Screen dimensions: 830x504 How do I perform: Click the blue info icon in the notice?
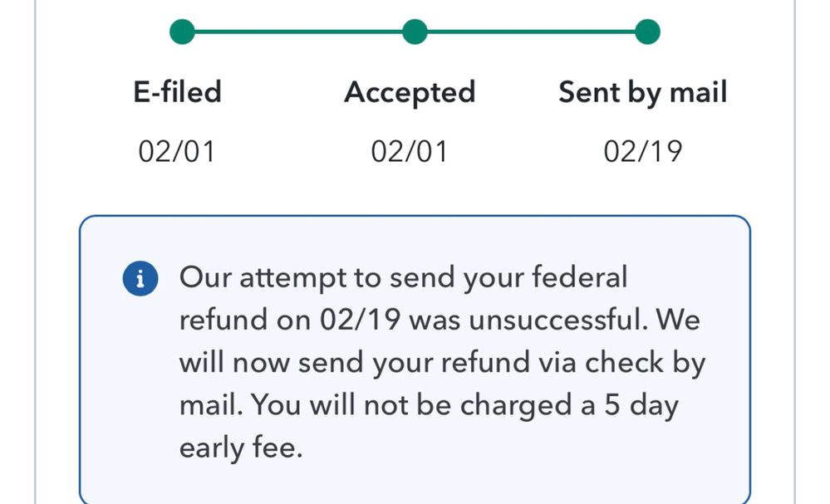click(140, 279)
